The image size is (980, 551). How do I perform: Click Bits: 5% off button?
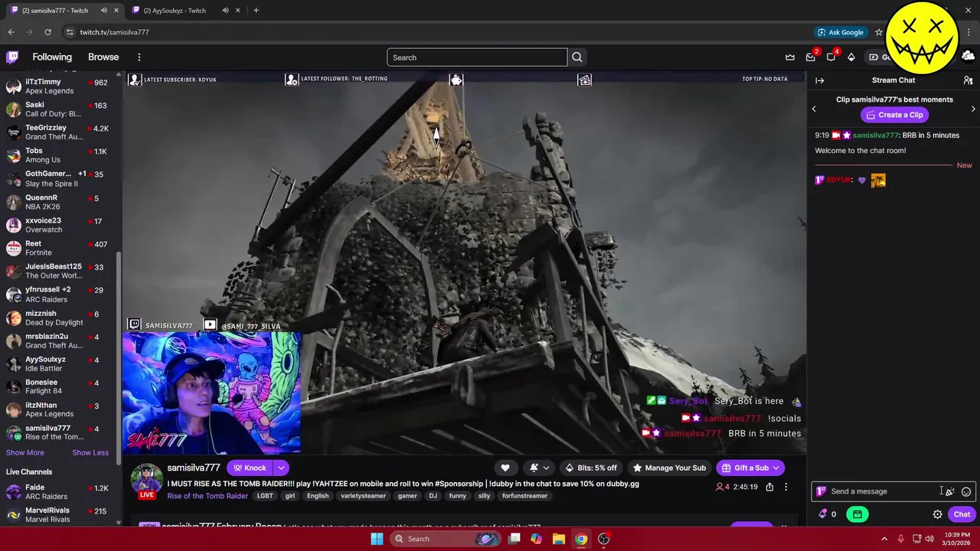(x=590, y=468)
